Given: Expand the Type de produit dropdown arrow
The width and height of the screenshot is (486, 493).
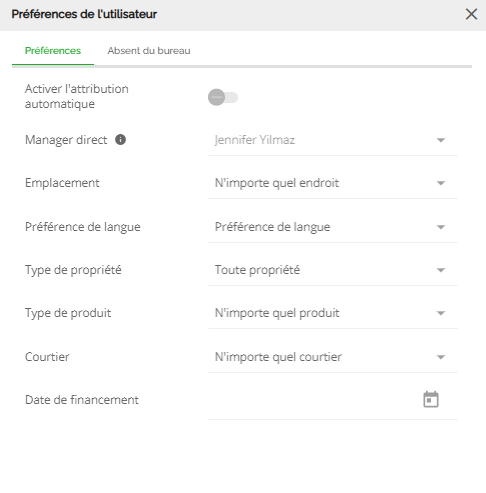Looking at the screenshot, I should 441,313.
